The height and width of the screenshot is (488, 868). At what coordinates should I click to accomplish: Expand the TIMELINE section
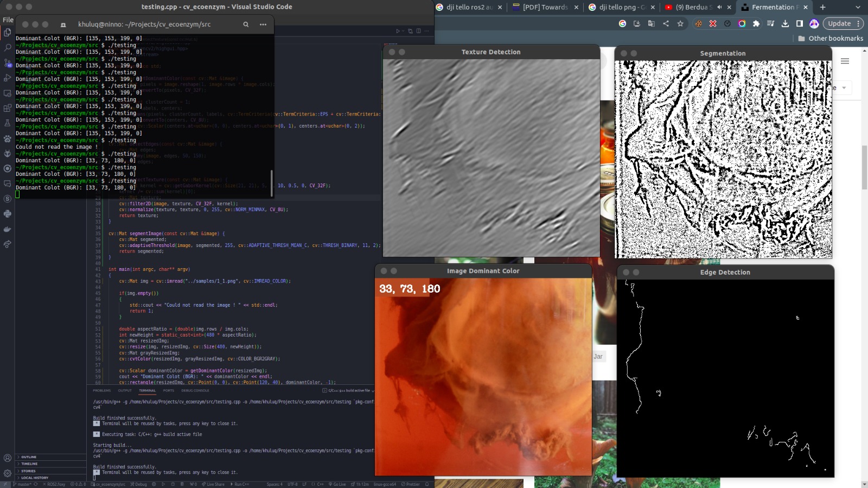[29, 464]
